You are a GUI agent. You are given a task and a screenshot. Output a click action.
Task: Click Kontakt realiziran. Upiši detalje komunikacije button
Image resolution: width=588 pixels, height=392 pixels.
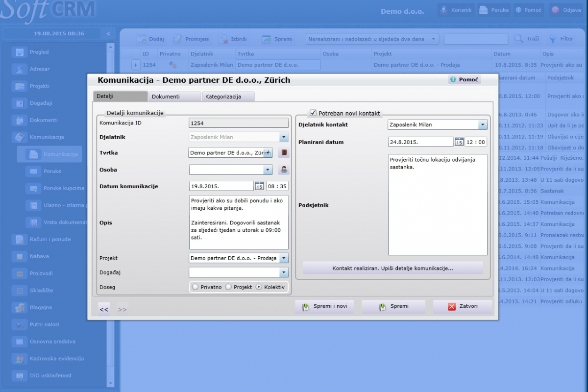coord(392,269)
